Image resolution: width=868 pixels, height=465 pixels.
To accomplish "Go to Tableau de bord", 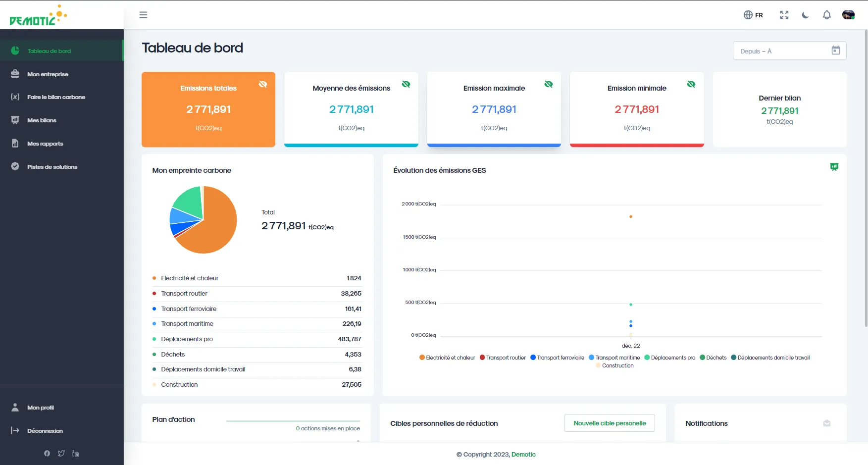I will [x=61, y=51].
